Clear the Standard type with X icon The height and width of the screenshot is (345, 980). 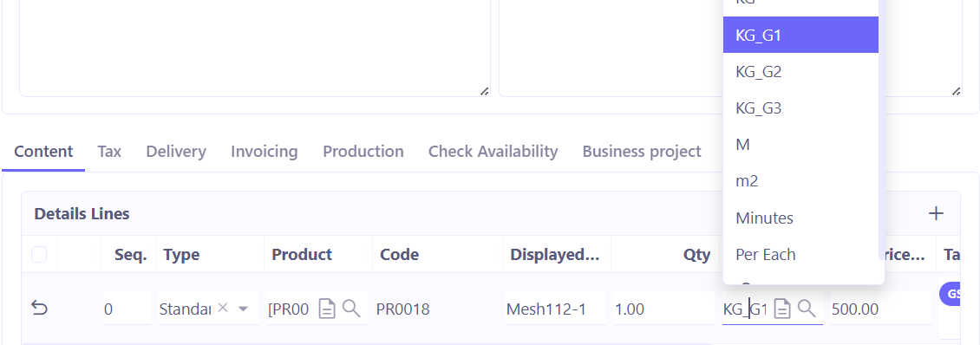(223, 308)
